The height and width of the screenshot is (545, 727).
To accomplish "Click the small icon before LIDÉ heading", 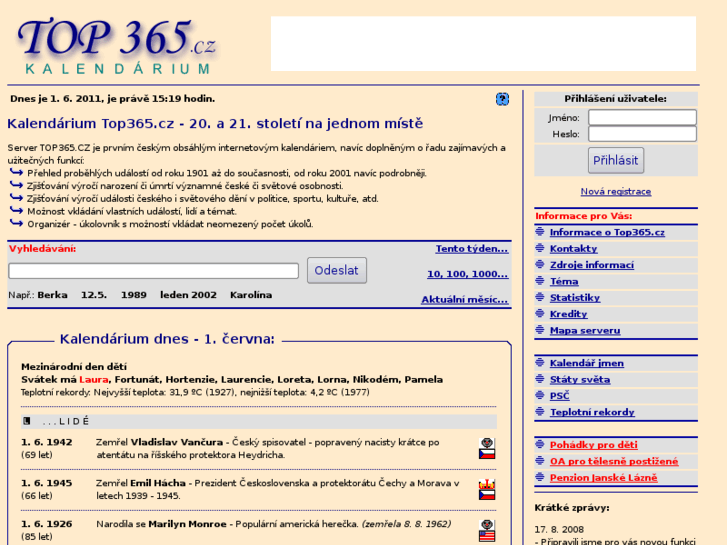I will point(27,421).
